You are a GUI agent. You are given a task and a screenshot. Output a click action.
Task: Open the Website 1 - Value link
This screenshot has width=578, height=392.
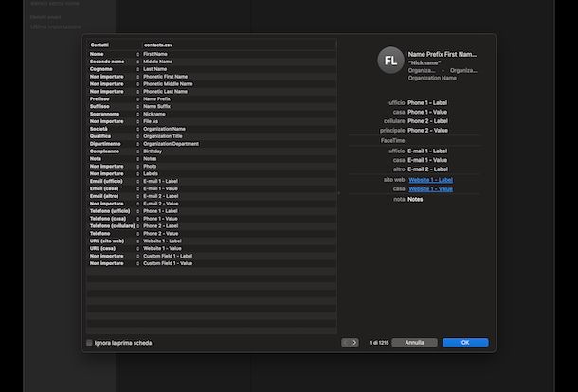[x=430, y=189]
